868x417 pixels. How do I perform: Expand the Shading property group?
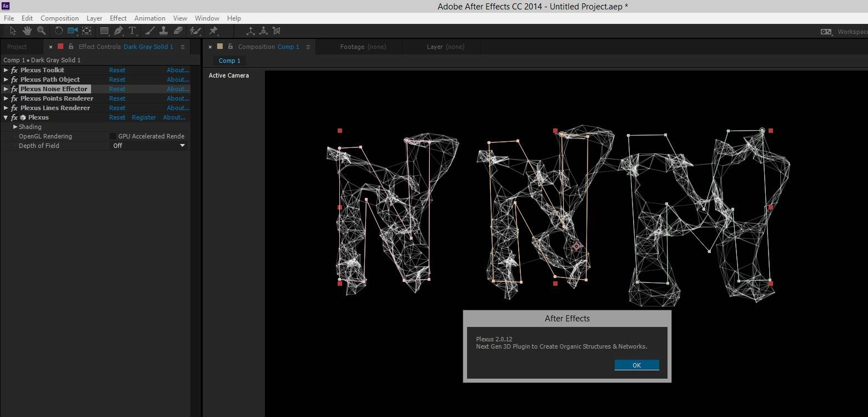(x=15, y=127)
